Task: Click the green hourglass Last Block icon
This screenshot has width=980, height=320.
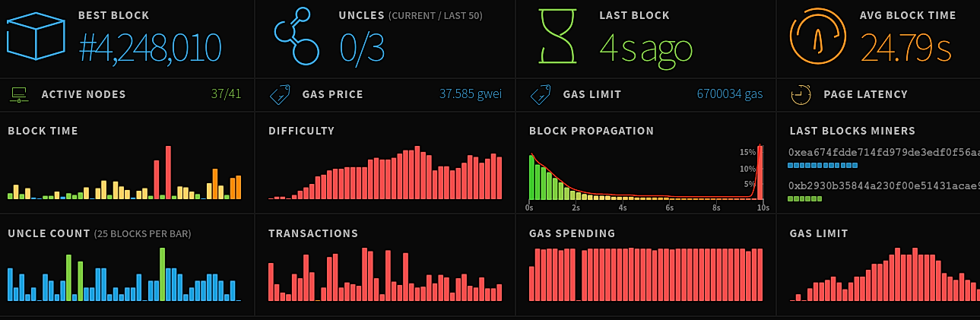Action: point(560,36)
